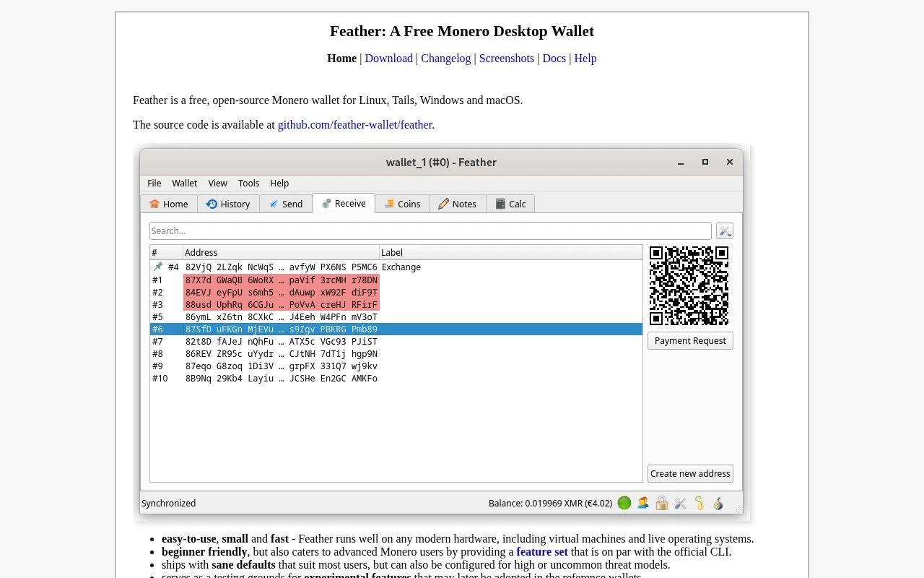Click the QR code image

point(689,286)
